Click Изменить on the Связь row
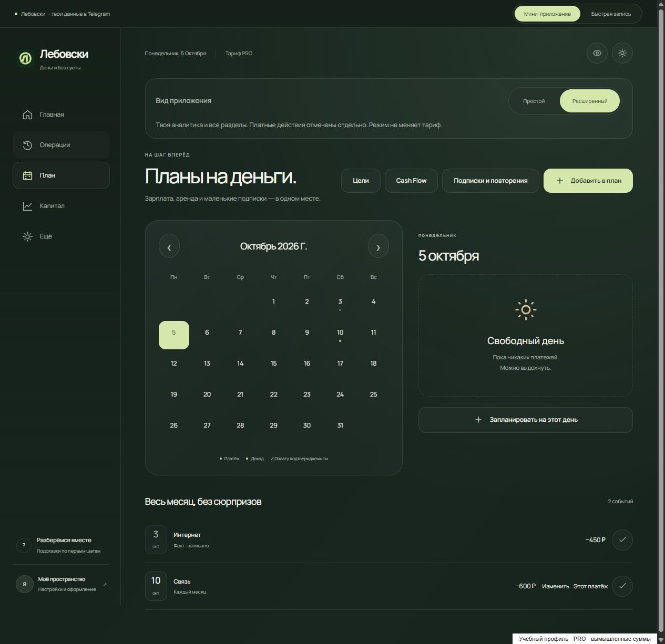This screenshot has height=644, width=665. [x=556, y=586]
